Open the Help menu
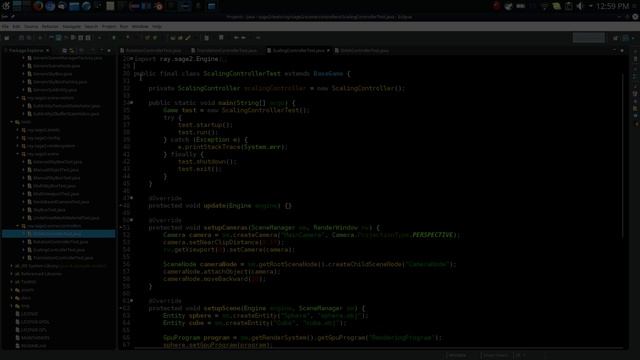640x360 pixels. (x=157, y=27)
